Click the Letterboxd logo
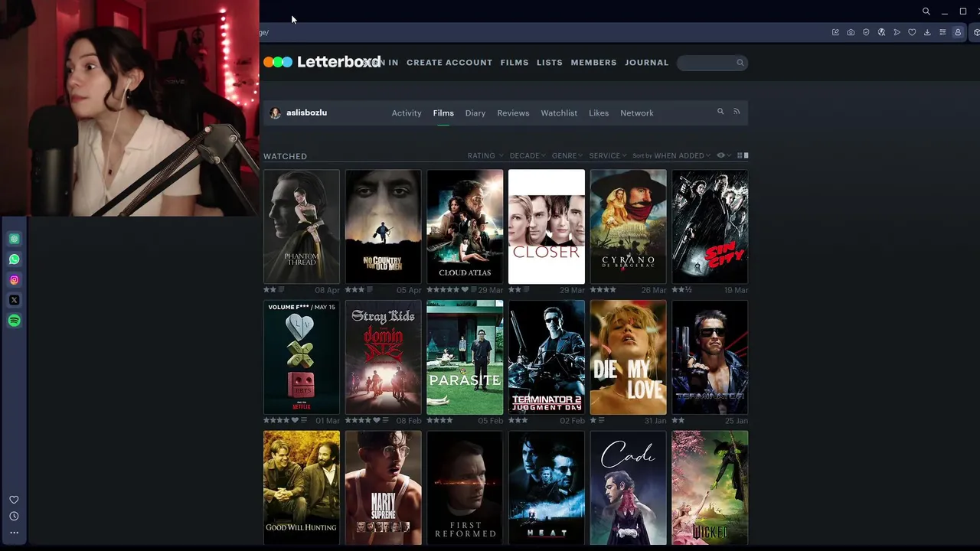 pyautogui.click(x=322, y=62)
